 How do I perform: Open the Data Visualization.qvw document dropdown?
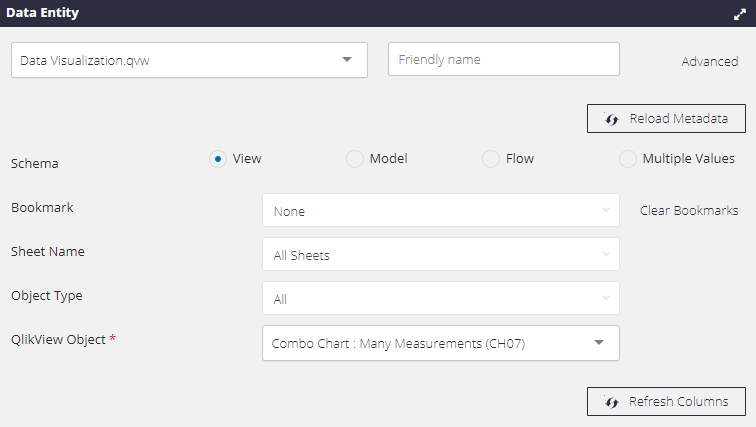point(189,60)
